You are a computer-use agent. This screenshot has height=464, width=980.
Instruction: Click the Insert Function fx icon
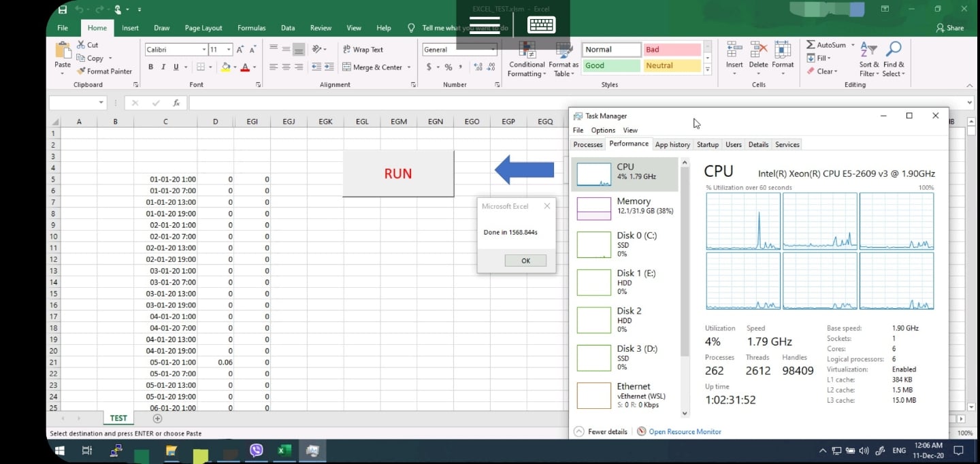[176, 103]
